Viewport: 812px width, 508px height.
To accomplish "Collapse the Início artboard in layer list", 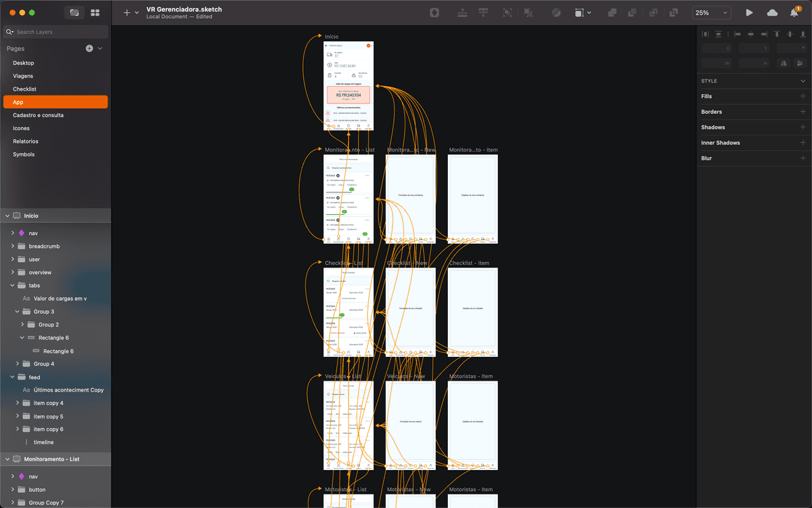I will (x=7, y=215).
